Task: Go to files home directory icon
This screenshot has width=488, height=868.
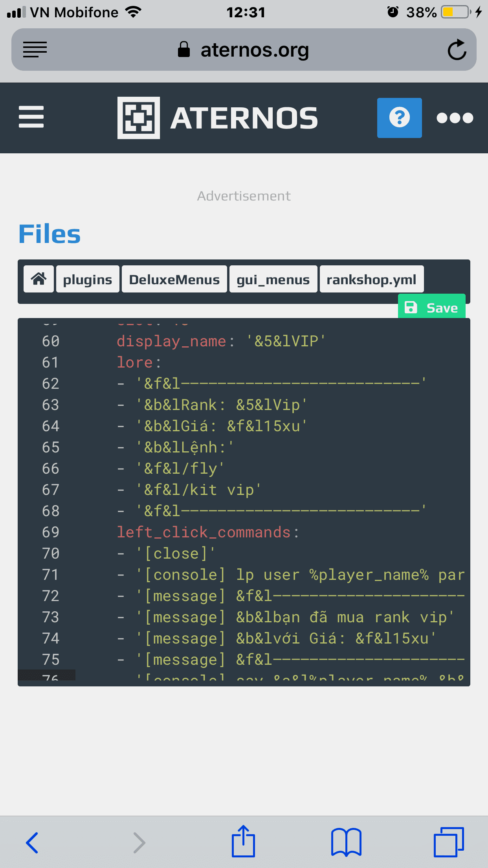Action: click(39, 279)
